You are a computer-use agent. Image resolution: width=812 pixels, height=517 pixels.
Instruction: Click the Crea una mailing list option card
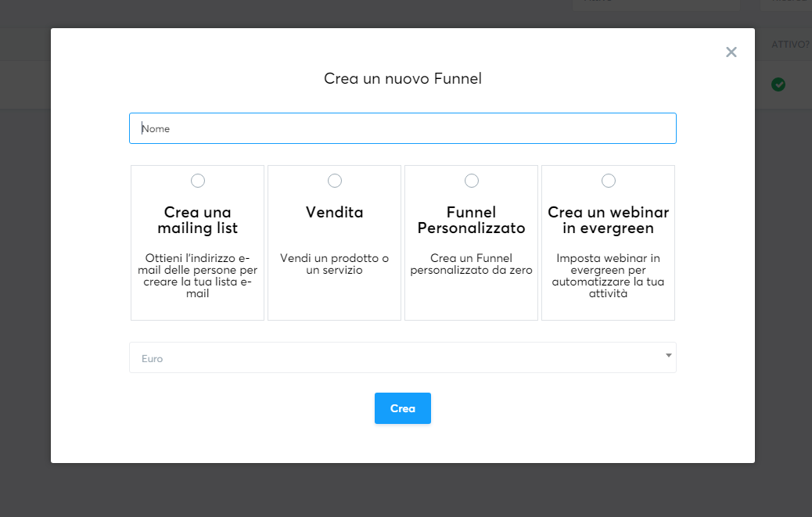(x=197, y=242)
